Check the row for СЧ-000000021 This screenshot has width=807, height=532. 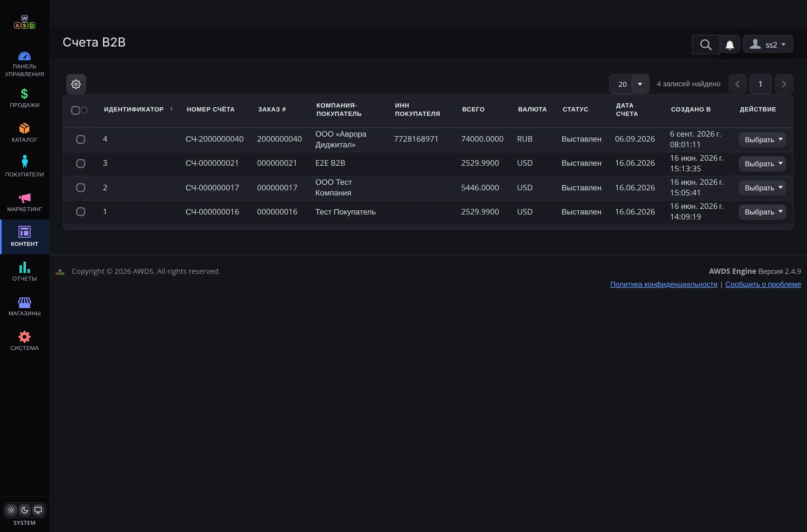80,164
